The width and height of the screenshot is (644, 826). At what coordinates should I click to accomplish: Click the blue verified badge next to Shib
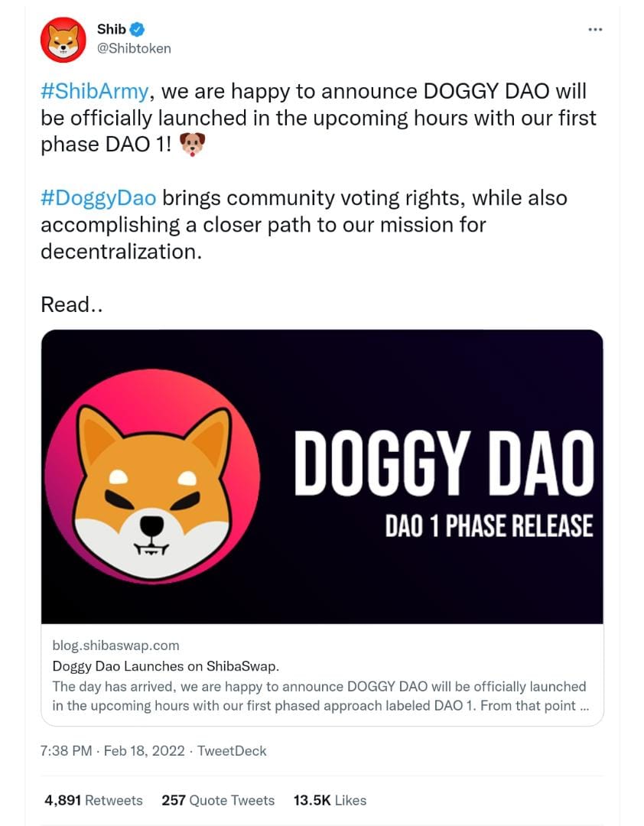pyautogui.click(x=135, y=29)
